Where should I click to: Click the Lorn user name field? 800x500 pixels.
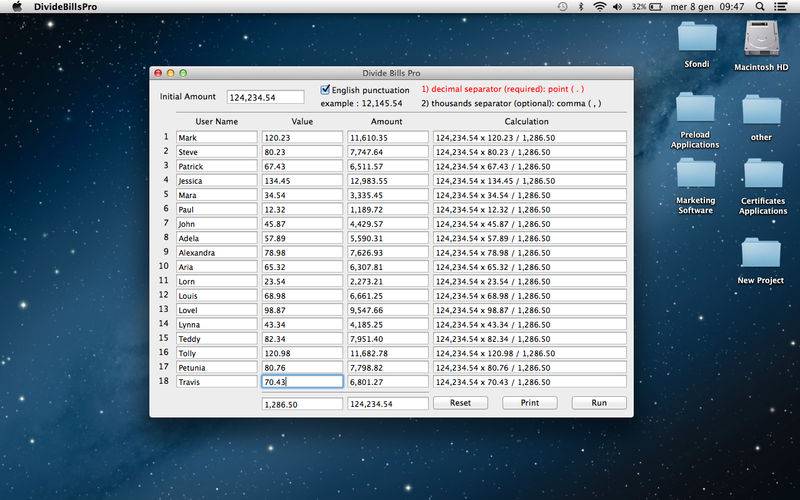click(217, 281)
